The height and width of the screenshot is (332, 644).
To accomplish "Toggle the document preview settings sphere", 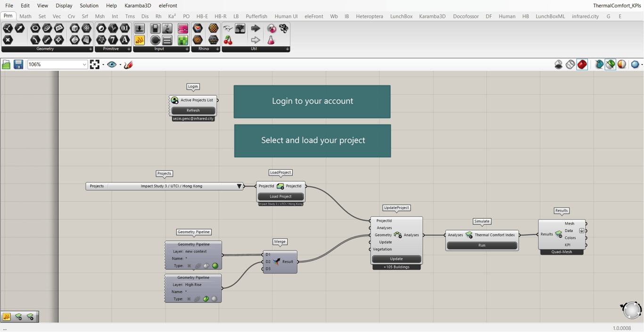I will click(622, 64).
